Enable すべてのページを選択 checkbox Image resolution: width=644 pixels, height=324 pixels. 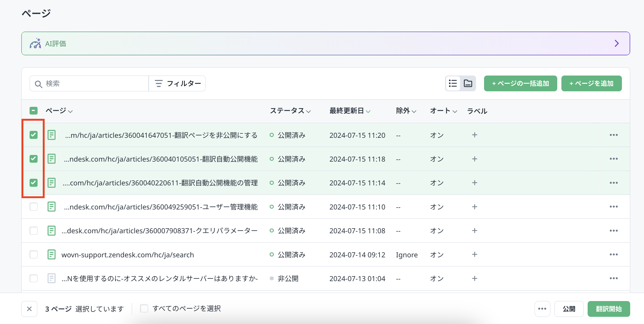pos(144,308)
